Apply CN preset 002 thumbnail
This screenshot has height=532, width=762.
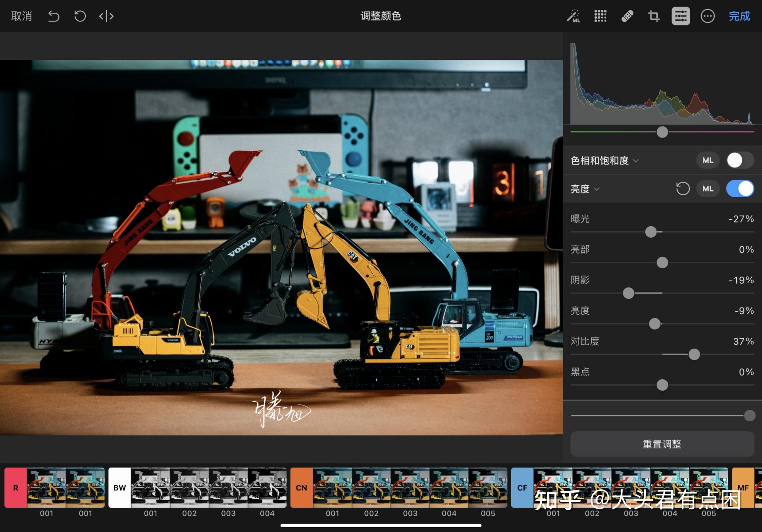pos(371,488)
